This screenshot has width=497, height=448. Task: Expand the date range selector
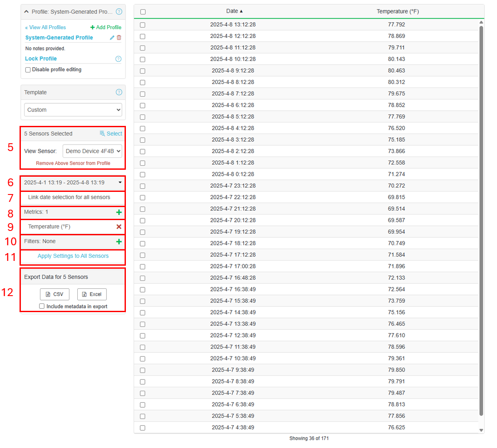point(73,183)
